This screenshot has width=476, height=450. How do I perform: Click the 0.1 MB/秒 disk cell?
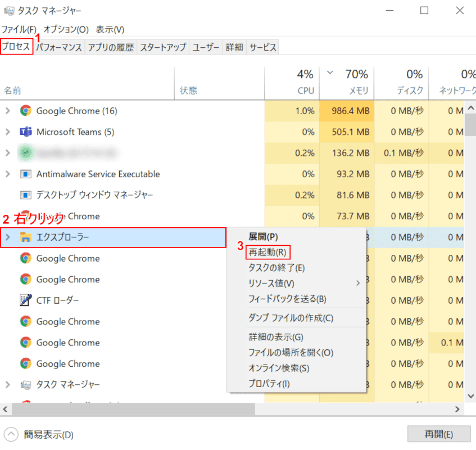point(401,153)
